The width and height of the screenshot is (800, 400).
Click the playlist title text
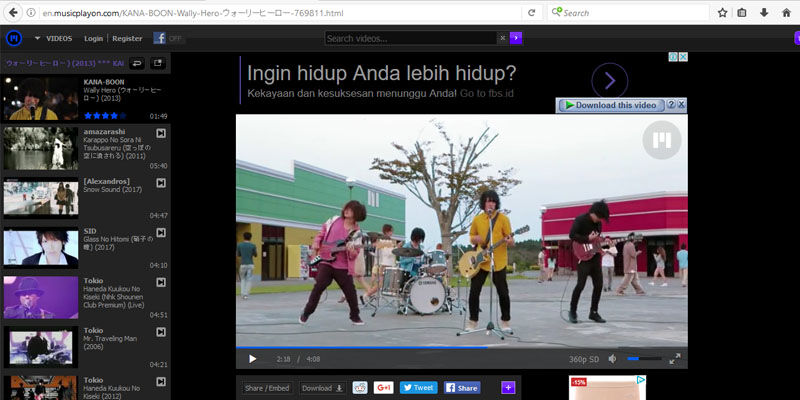point(65,63)
